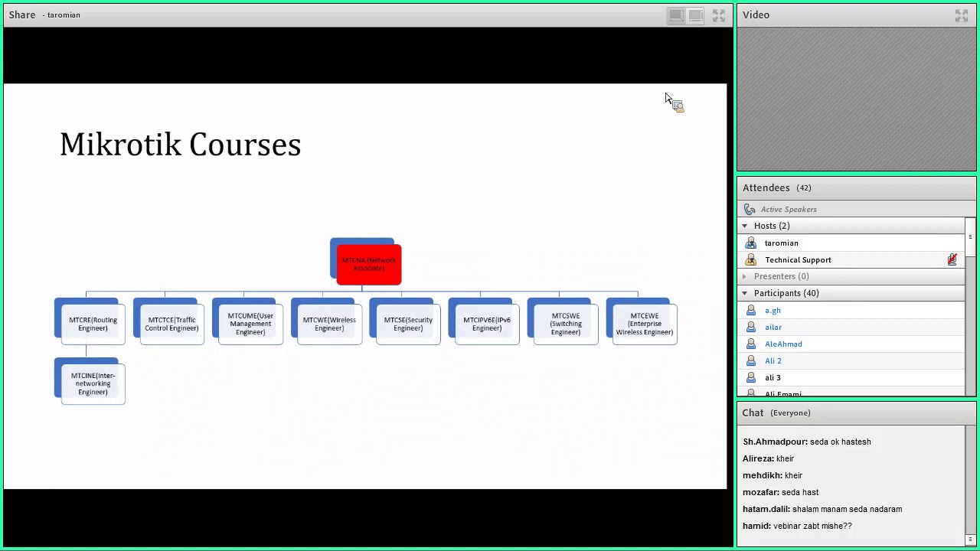Click the muted microphone icon beside Technical Support
The image size is (980, 551).
(x=952, y=259)
